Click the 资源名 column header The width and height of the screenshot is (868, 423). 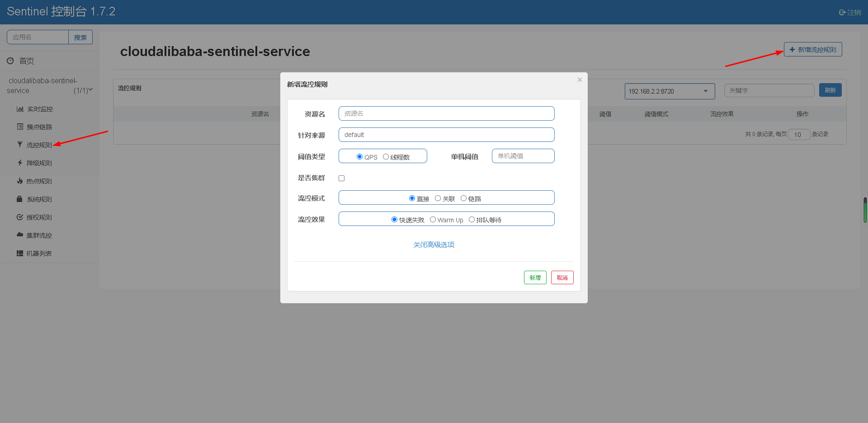click(x=260, y=114)
